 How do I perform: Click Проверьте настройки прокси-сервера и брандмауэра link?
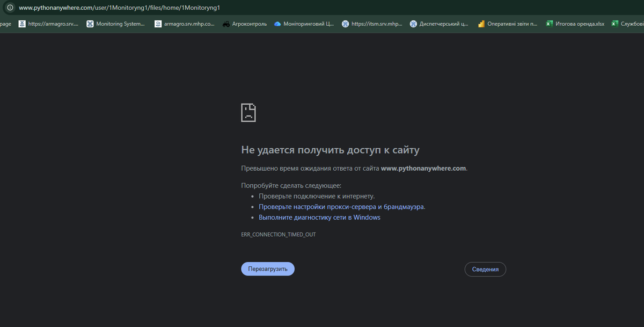[342, 207]
